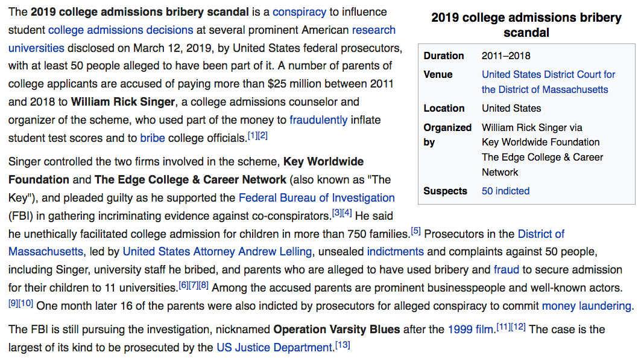Click footnote [3] after "co-conspirators"
This screenshot has width=644, height=358.
click(x=337, y=214)
